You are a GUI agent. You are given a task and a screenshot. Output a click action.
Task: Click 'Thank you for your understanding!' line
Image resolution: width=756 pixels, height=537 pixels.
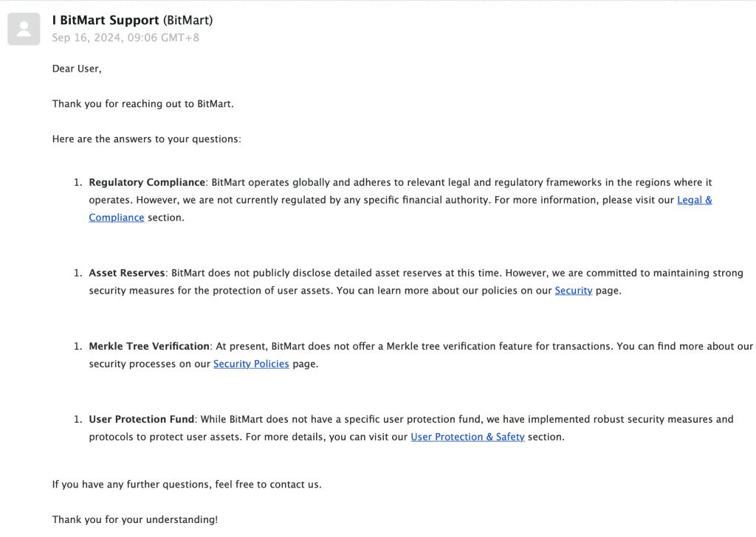[135, 519]
